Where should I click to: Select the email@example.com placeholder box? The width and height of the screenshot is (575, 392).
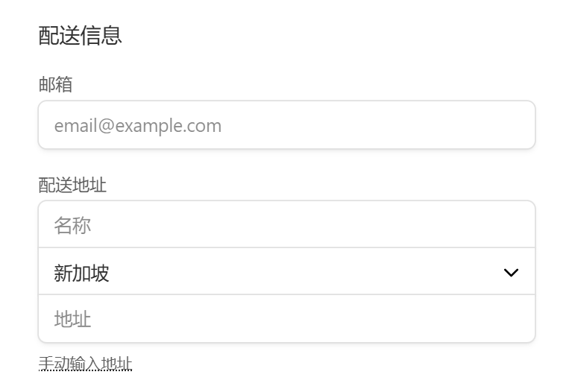[x=286, y=125]
